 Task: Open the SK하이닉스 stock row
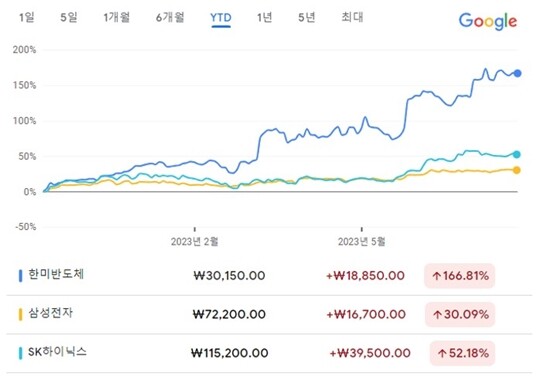pyautogui.click(x=269, y=353)
